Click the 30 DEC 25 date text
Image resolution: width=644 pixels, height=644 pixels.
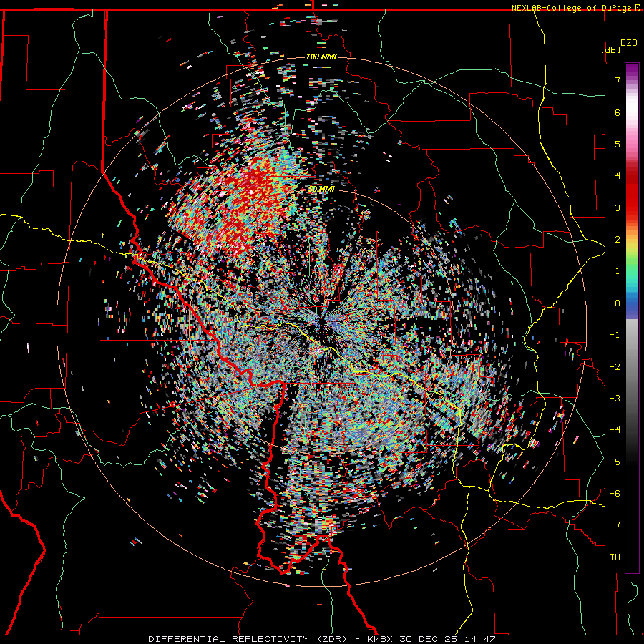429,639
